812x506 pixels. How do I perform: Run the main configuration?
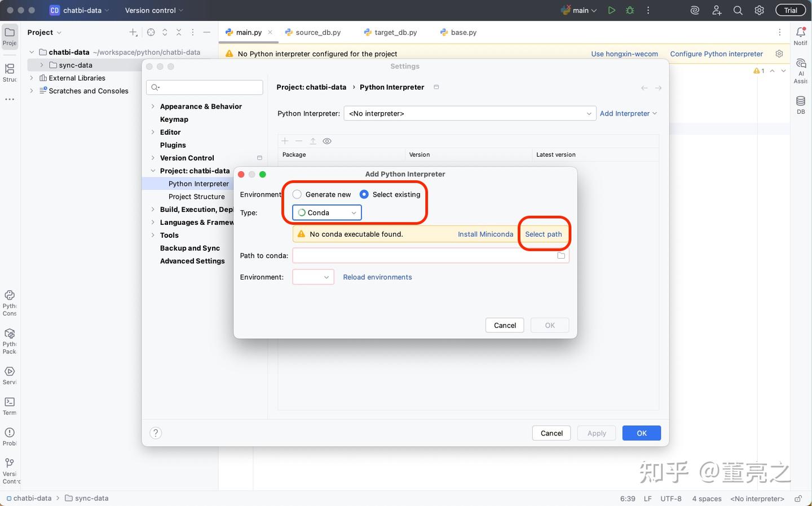pos(611,10)
